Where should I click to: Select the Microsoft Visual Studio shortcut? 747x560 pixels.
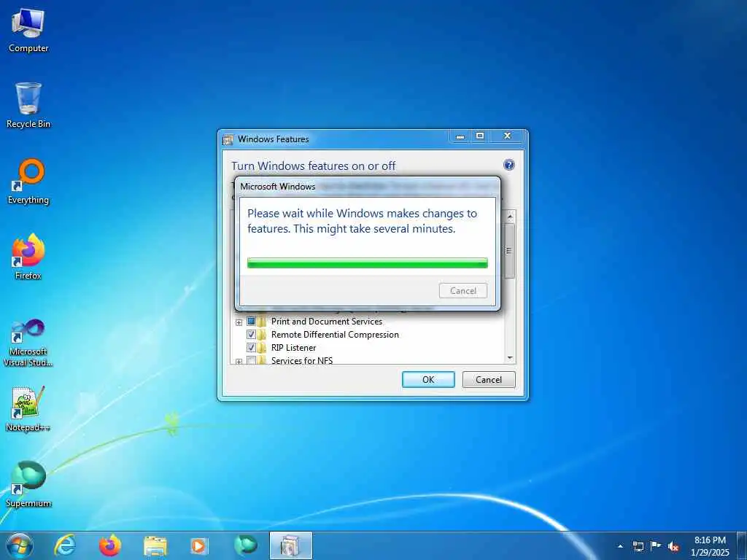point(28,343)
